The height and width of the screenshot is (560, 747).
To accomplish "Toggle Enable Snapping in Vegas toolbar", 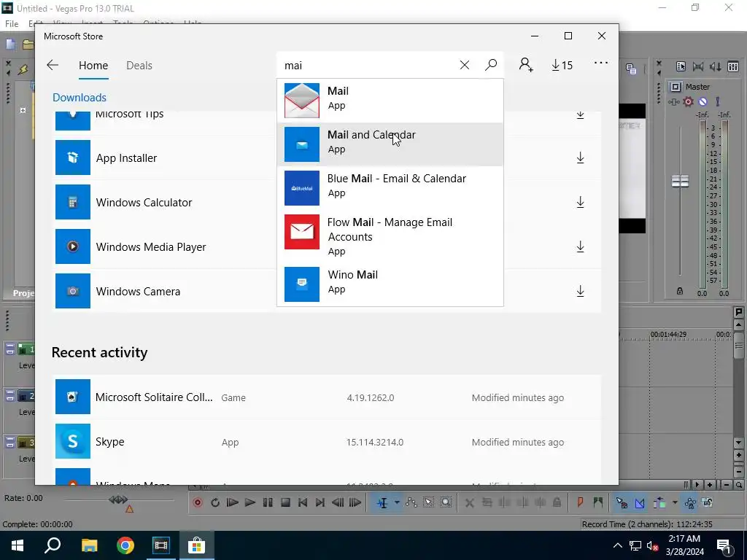I will [622, 502].
